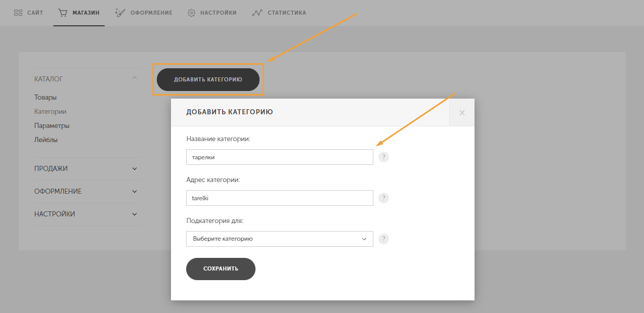Switch to the Магазин tab

pos(78,13)
